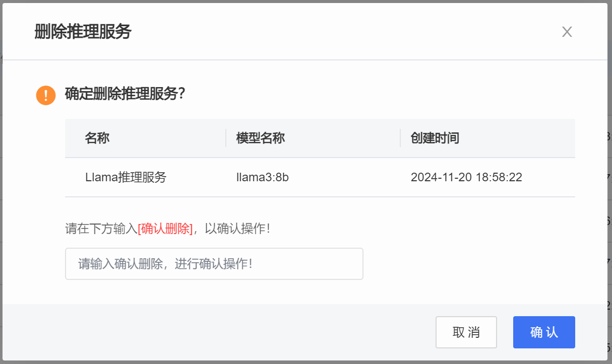
Task: Click the dialog title 删除推理服务
Action: click(x=83, y=32)
